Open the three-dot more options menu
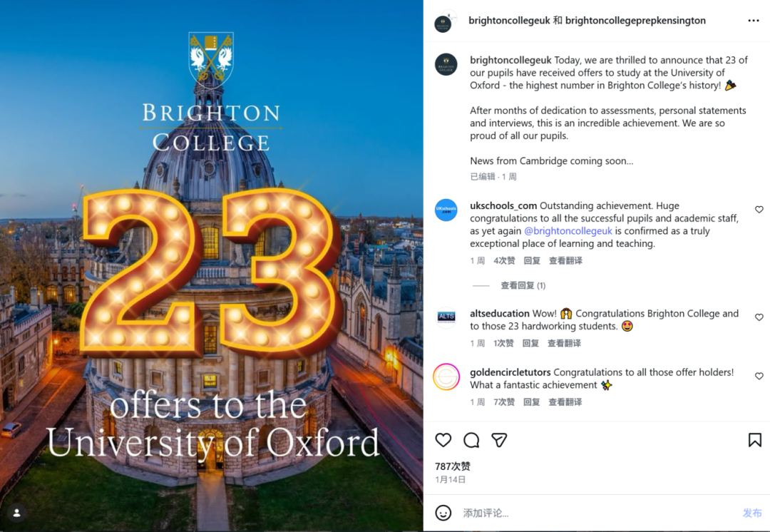Viewport: 770px width, 532px height. [x=754, y=21]
